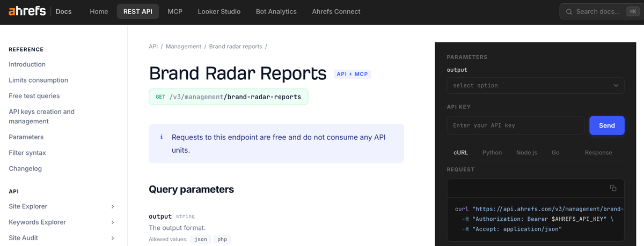This screenshot has height=246, width=644.
Task: Open Limits consumption page
Action: pyautogui.click(x=38, y=80)
